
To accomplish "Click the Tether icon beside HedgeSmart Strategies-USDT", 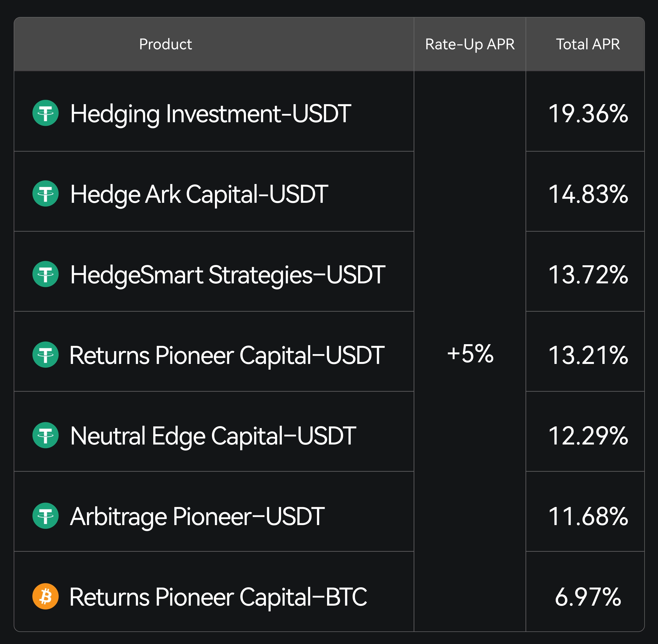I will point(45,274).
